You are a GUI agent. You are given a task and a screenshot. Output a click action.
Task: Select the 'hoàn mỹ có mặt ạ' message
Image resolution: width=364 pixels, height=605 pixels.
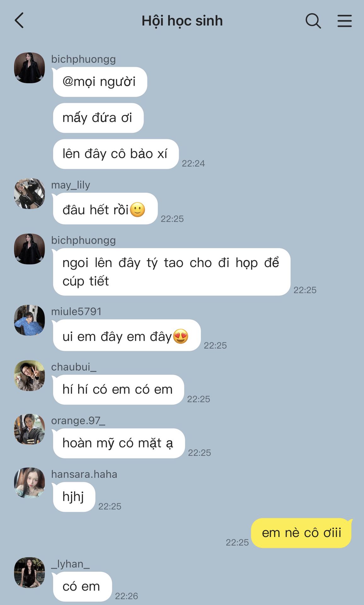[x=118, y=443]
